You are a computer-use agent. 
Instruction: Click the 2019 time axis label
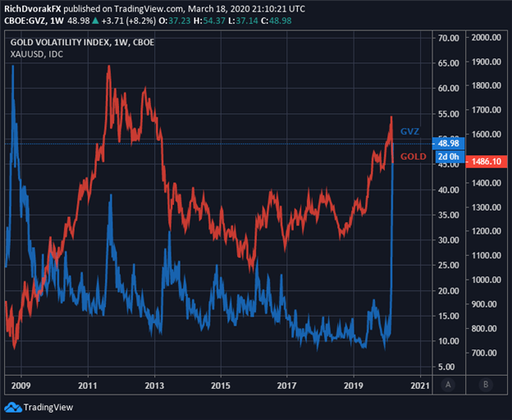click(x=354, y=386)
